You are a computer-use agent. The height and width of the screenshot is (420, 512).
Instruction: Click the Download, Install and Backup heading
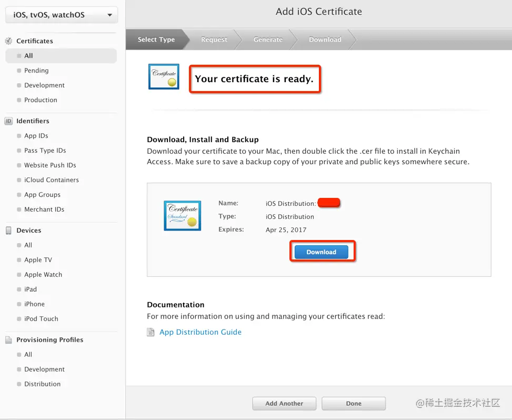click(x=203, y=140)
